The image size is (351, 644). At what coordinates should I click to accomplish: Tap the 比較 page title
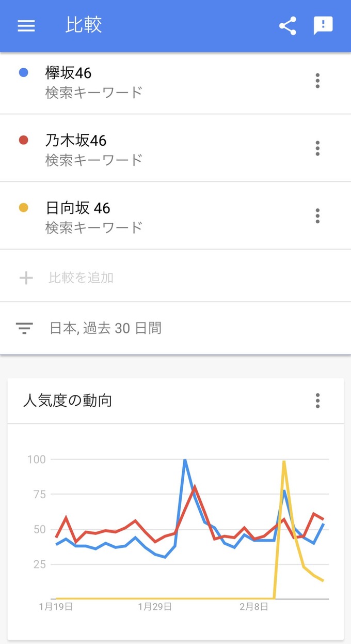[x=84, y=25]
